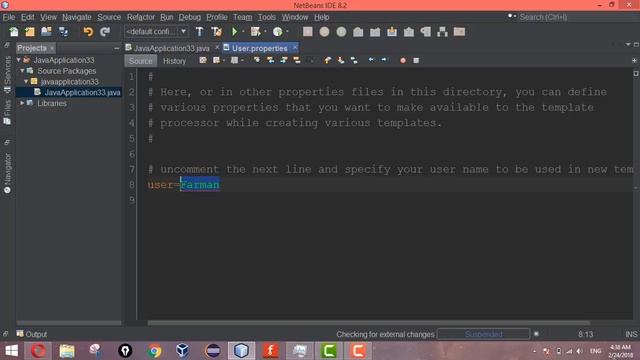
Task: Run the project with green play icon
Action: (x=234, y=32)
